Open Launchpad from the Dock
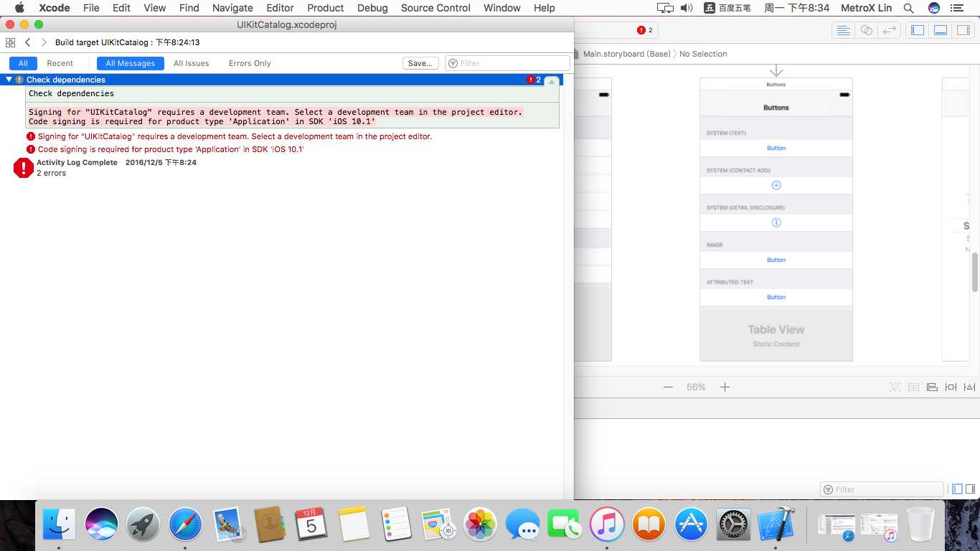 [x=143, y=524]
